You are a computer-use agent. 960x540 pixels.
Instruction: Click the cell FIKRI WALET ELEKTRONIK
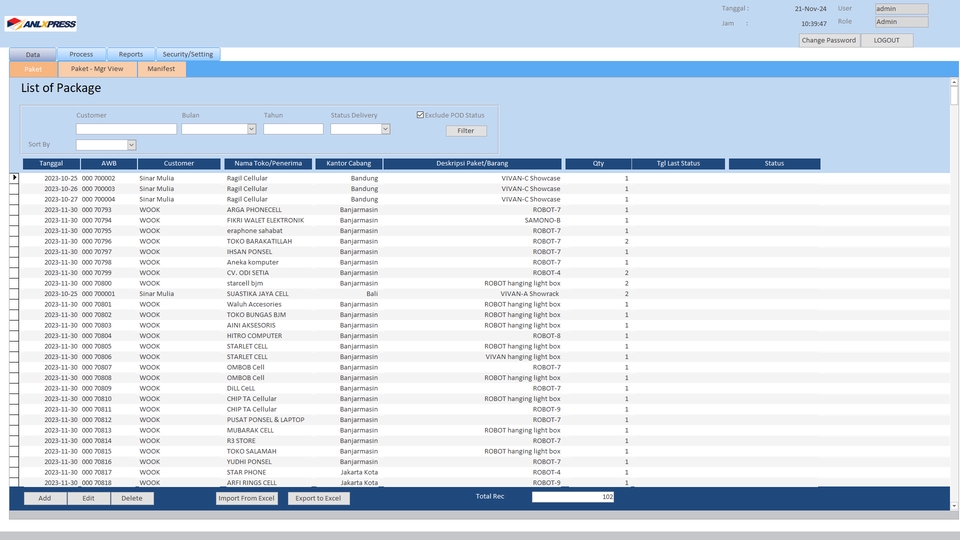[265, 220]
